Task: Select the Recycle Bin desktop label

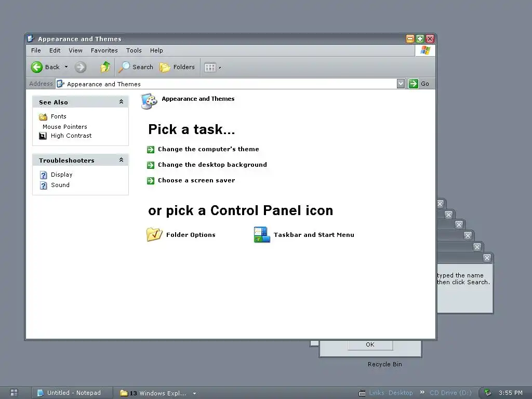Action: [385, 364]
